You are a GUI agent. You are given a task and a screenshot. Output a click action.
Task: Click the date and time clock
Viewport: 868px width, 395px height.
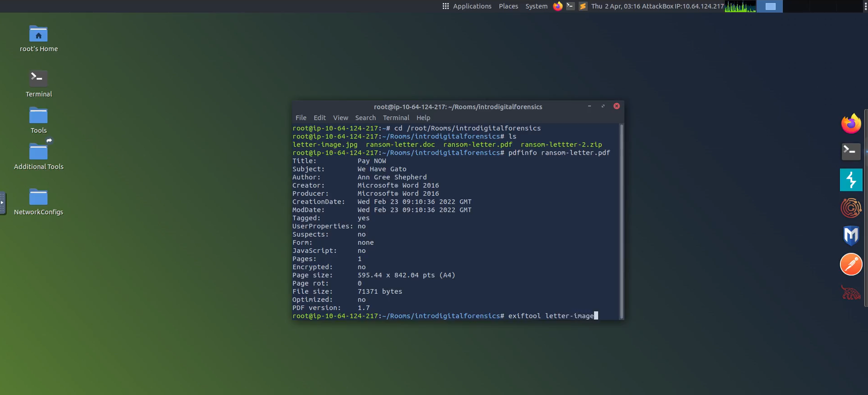click(615, 6)
